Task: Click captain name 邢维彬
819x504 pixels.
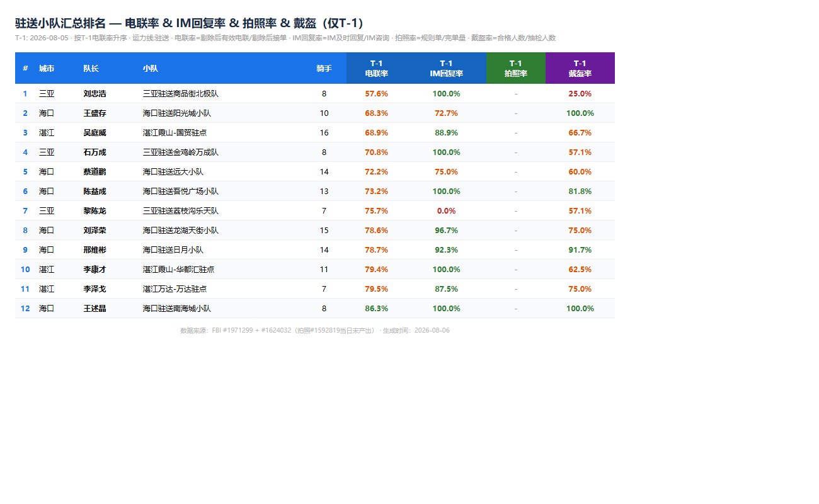Action: click(94, 250)
